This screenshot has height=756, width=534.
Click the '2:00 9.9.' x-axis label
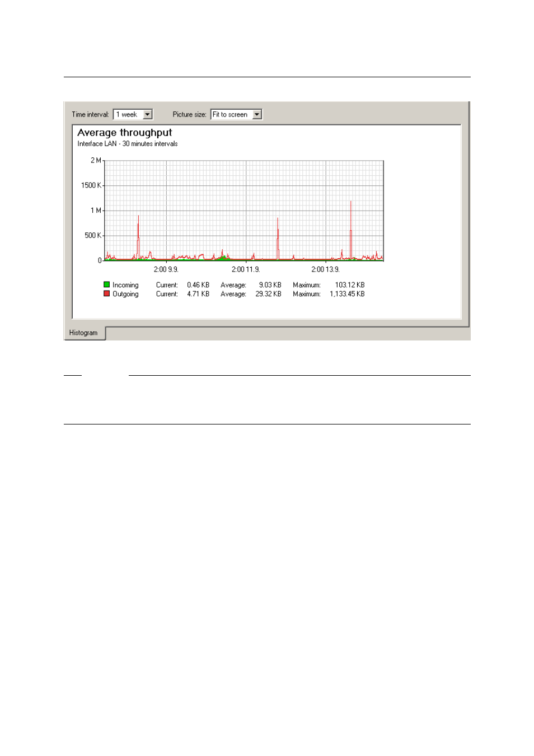[x=166, y=269]
